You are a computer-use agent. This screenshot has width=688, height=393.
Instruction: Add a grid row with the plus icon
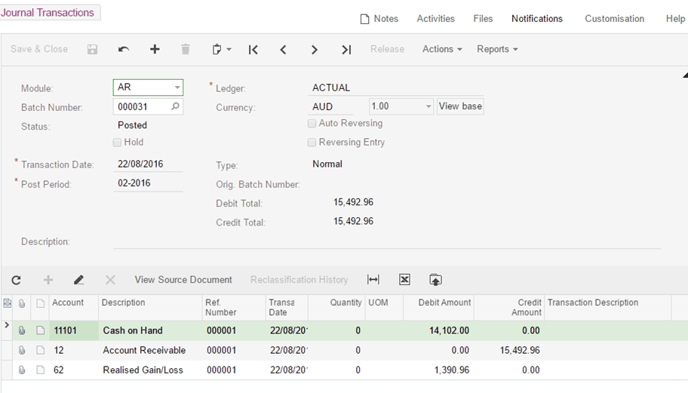click(48, 280)
